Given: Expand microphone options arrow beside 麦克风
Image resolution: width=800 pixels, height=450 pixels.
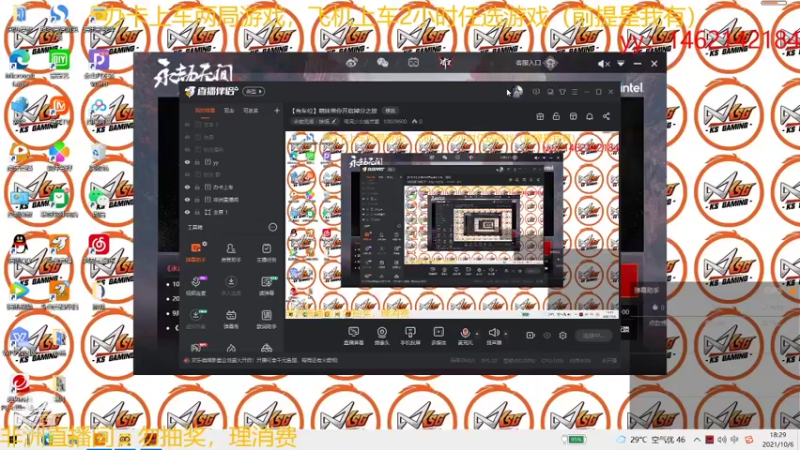Looking at the screenshot, I should pyautogui.click(x=477, y=334).
